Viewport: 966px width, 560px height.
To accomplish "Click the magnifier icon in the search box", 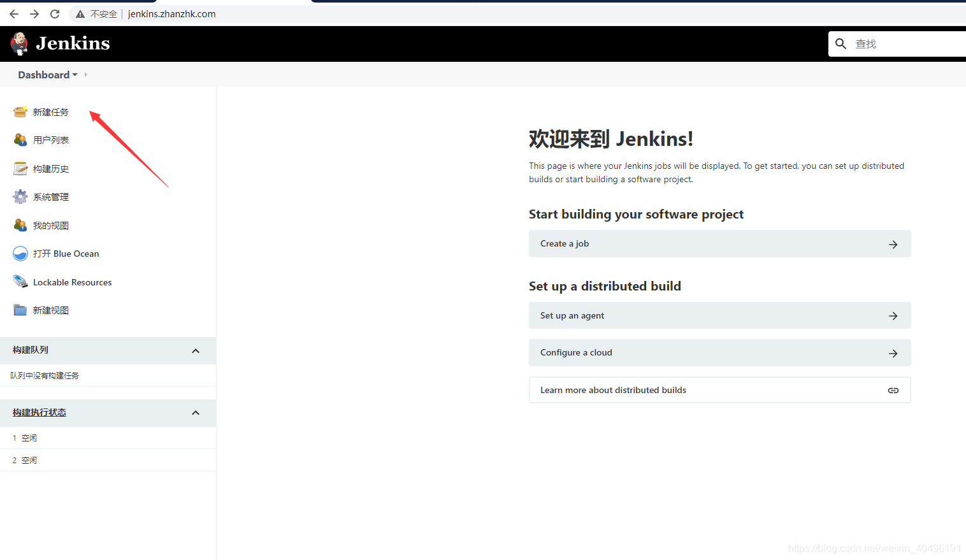I will coord(840,44).
